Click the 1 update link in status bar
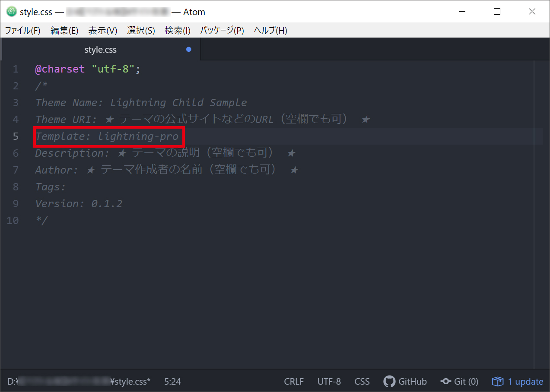Image resolution: width=550 pixels, height=392 pixels. 525,381
